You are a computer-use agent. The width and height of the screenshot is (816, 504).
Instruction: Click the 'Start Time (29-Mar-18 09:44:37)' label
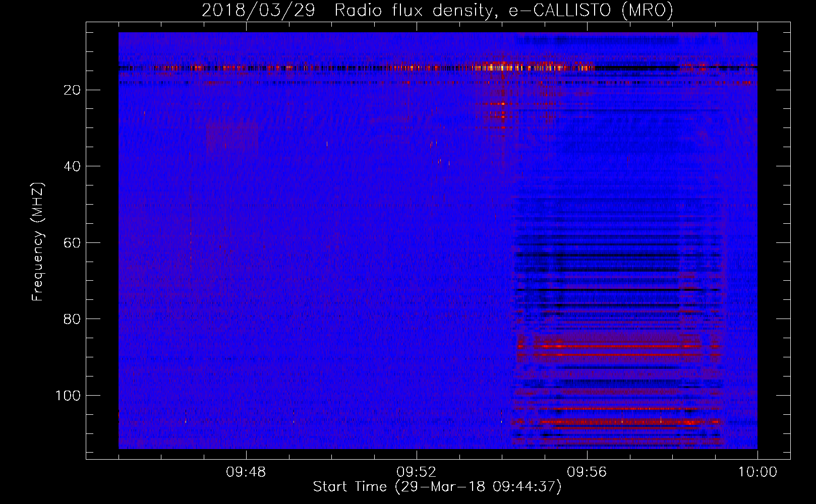pyautogui.click(x=437, y=487)
